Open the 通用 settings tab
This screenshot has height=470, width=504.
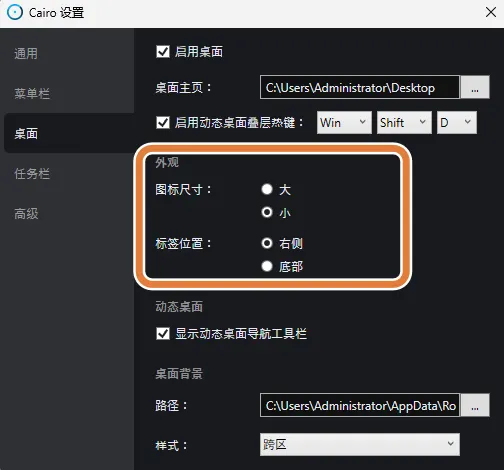point(26,54)
